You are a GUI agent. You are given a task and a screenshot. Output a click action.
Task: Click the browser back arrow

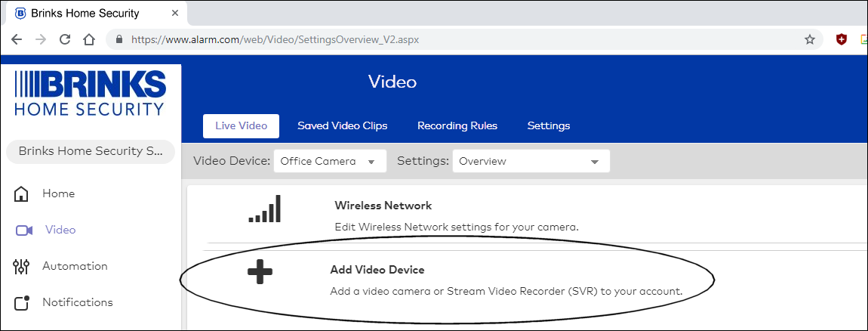point(17,39)
